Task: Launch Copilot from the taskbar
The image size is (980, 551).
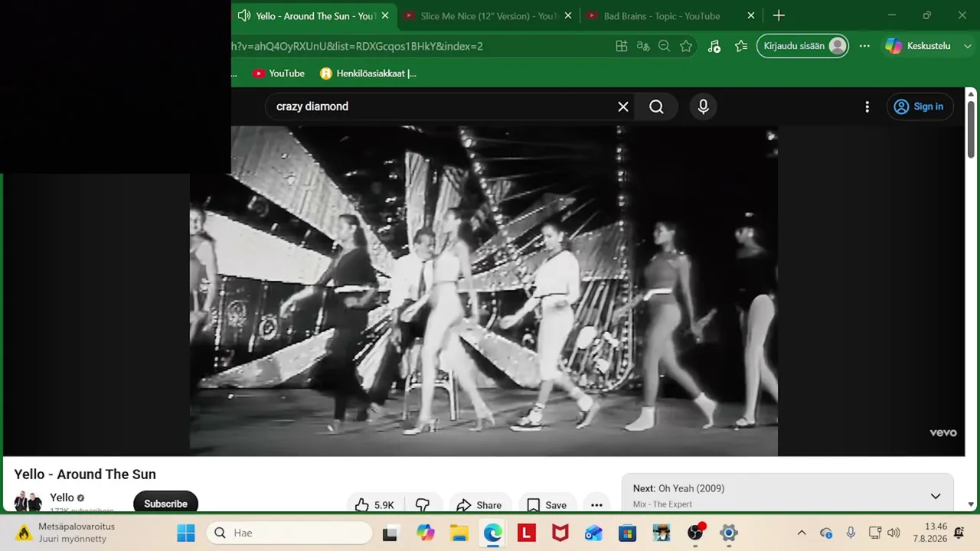Action: click(425, 533)
